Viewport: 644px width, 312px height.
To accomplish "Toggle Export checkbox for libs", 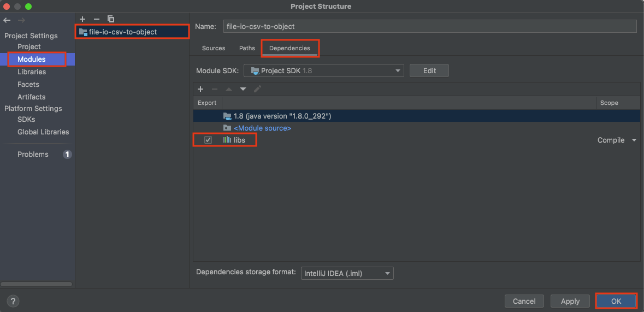I will pos(208,140).
